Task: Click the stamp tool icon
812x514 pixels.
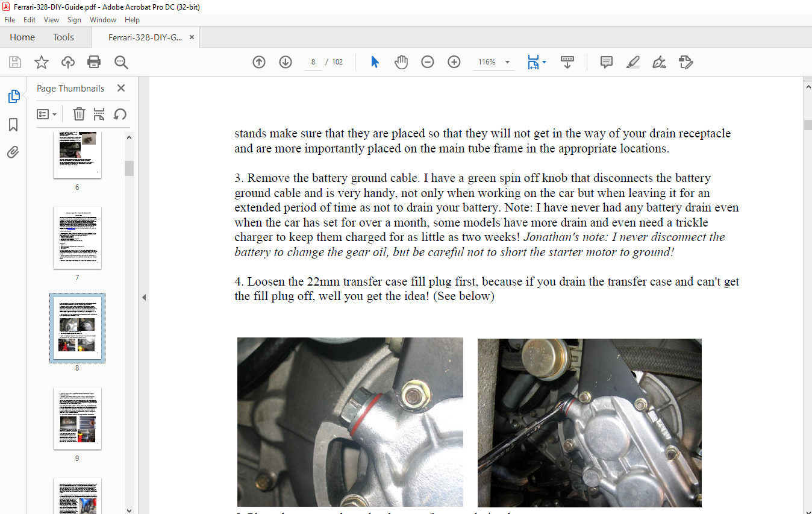Action: [x=686, y=62]
